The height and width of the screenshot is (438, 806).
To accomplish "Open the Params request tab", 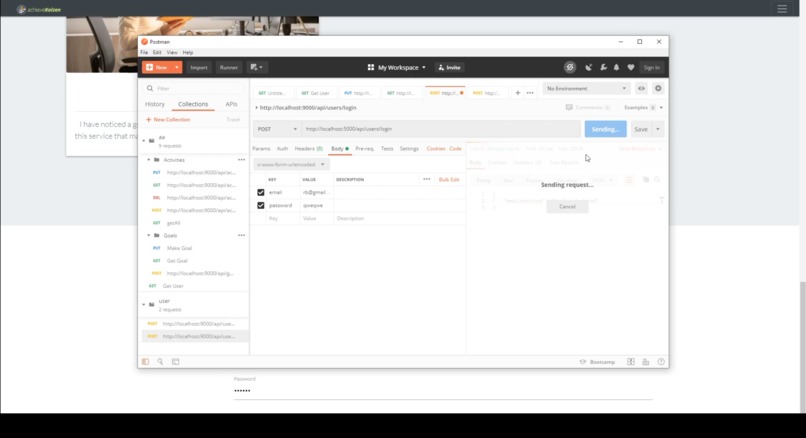I will pyautogui.click(x=261, y=149).
